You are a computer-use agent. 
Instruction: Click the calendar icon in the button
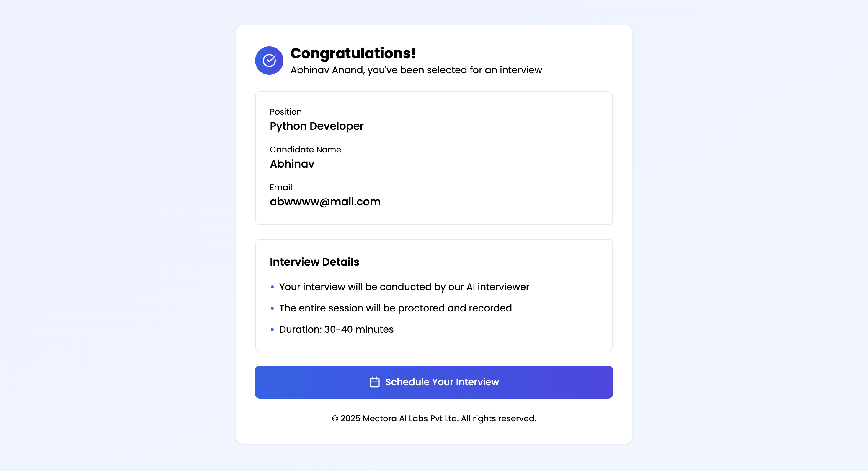(x=374, y=382)
